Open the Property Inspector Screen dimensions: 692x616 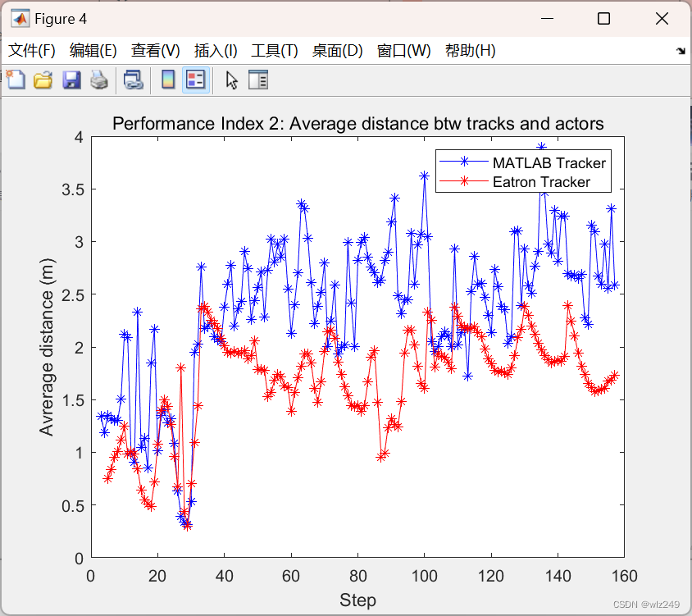click(x=258, y=80)
